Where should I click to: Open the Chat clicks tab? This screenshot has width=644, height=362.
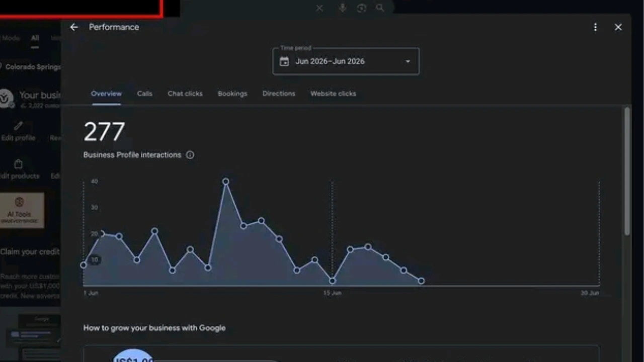click(185, 94)
